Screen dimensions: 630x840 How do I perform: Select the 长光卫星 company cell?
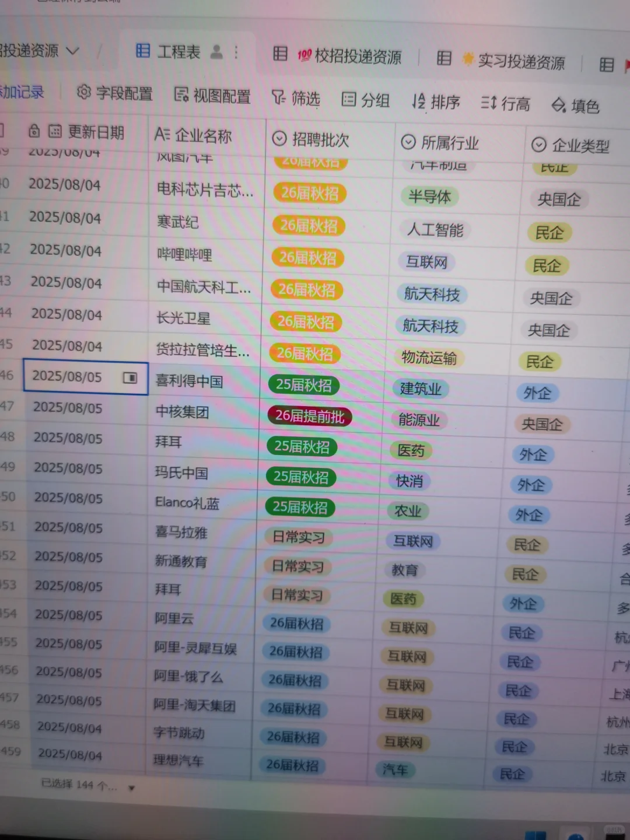202,318
